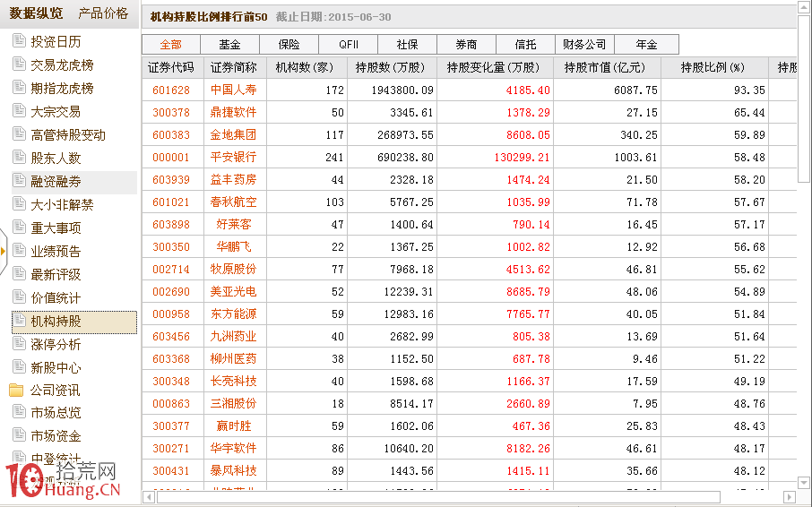Click the document icon beside 大宗交易
This screenshot has height=507, width=812.
pyautogui.click(x=19, y=110)
